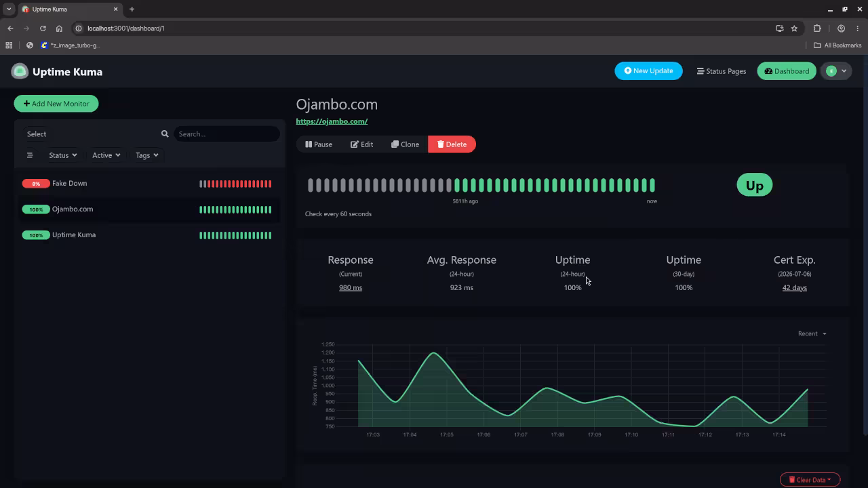
Task: Click the Up status badge
Action: click(x=754, y=185)
